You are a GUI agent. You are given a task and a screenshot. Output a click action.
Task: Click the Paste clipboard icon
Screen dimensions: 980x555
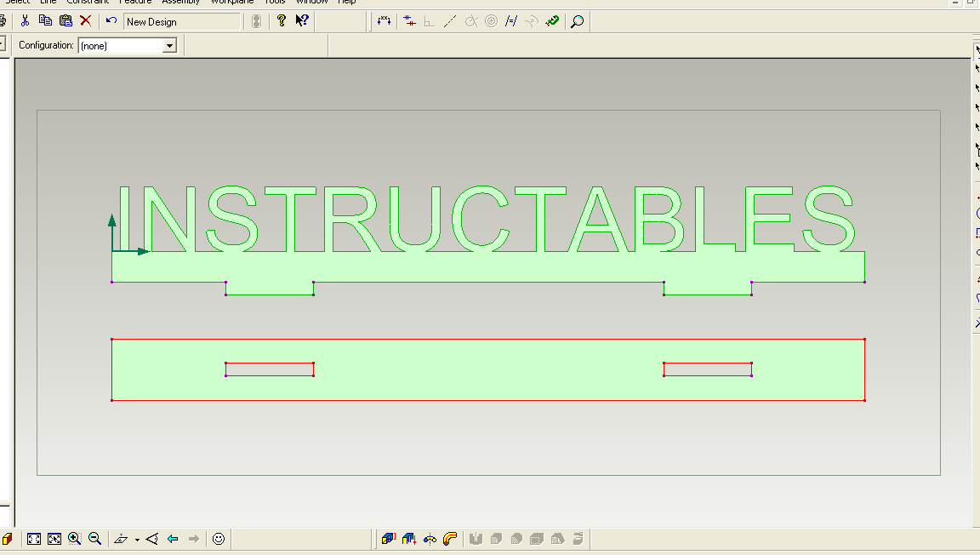click(x=66, y=21)
